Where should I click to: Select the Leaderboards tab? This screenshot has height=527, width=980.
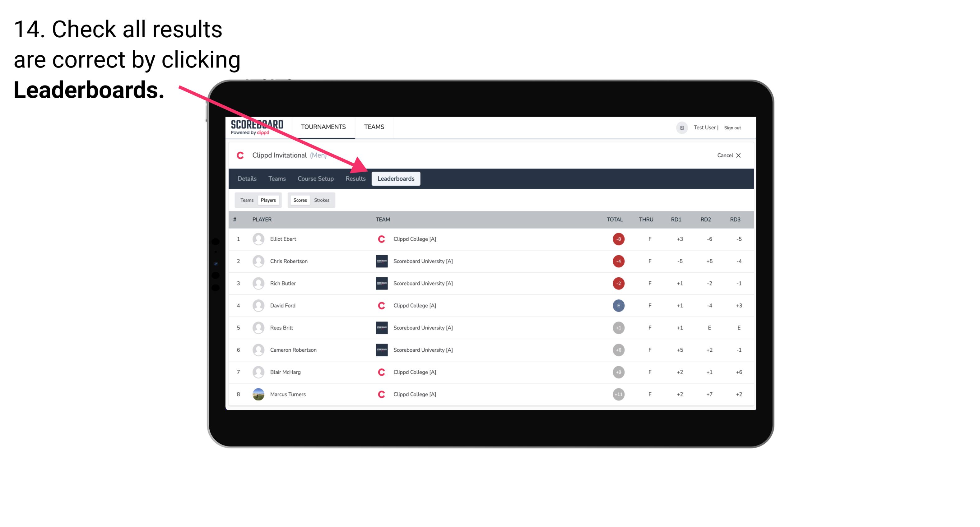tap(396, 178)
